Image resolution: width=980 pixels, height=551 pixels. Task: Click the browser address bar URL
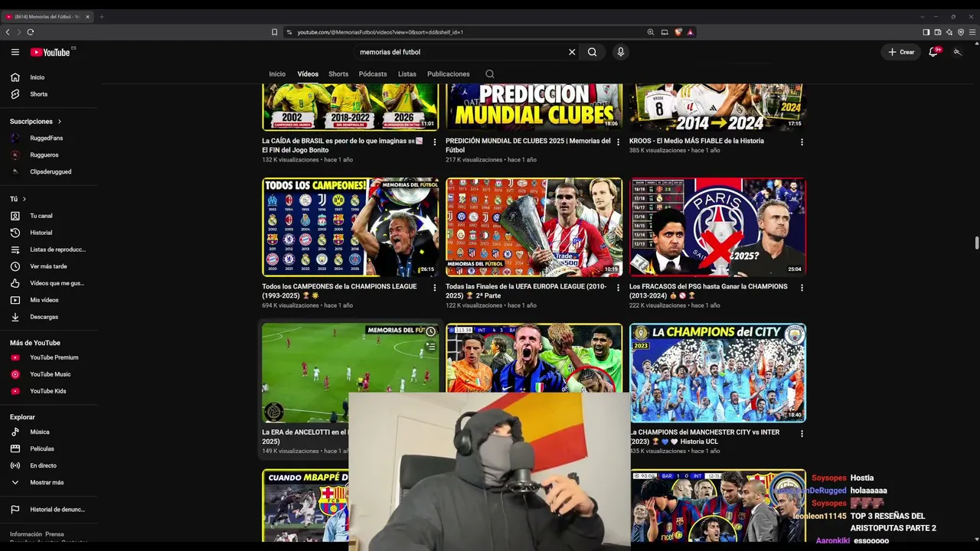coord(381,32)
